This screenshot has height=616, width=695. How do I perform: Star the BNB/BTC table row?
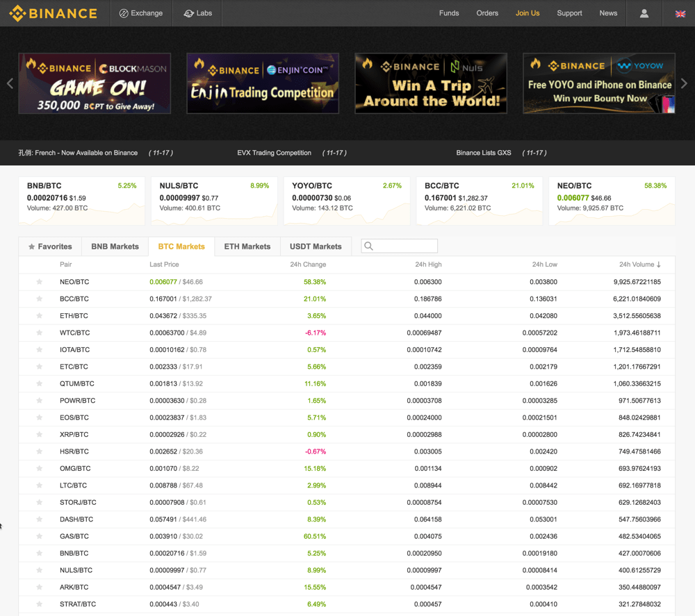click(40, 553)
